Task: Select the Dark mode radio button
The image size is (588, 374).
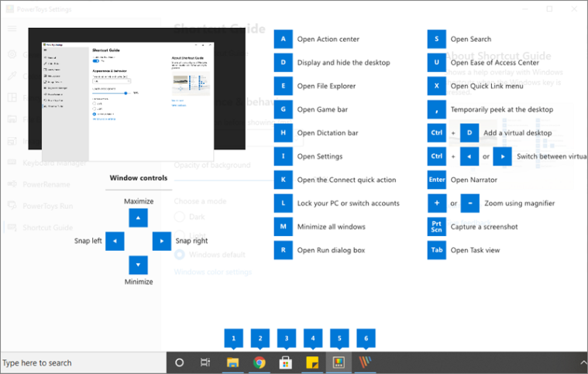Action: 180,217
